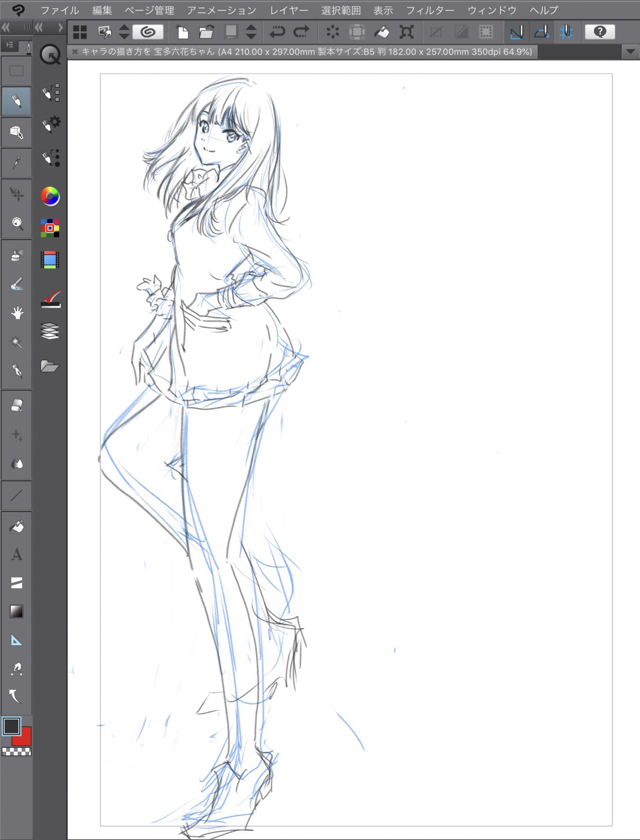Open the レイヤー menu
The height and width of the screenshot is (840, 640).
pyautogui.click(x=289, y=10)
